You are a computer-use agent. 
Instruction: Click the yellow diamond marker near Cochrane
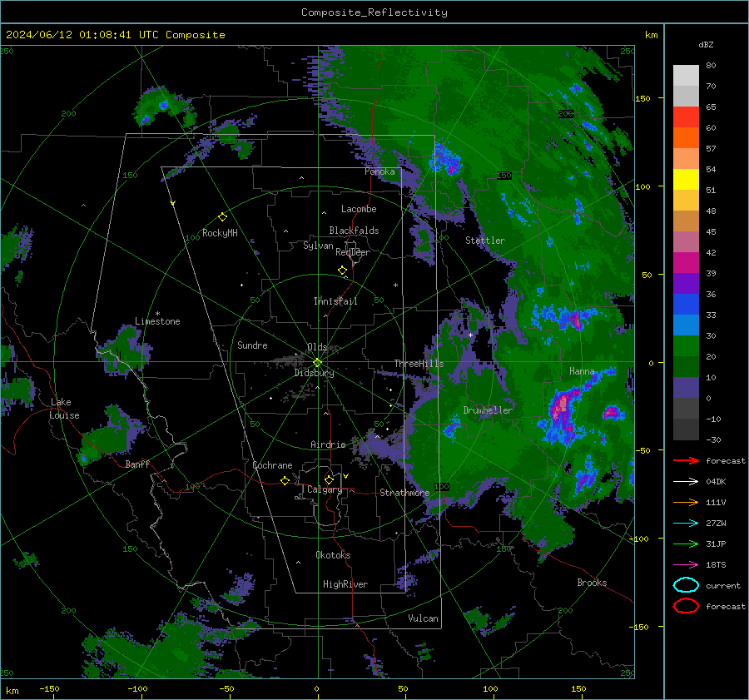tap(285, 480)
